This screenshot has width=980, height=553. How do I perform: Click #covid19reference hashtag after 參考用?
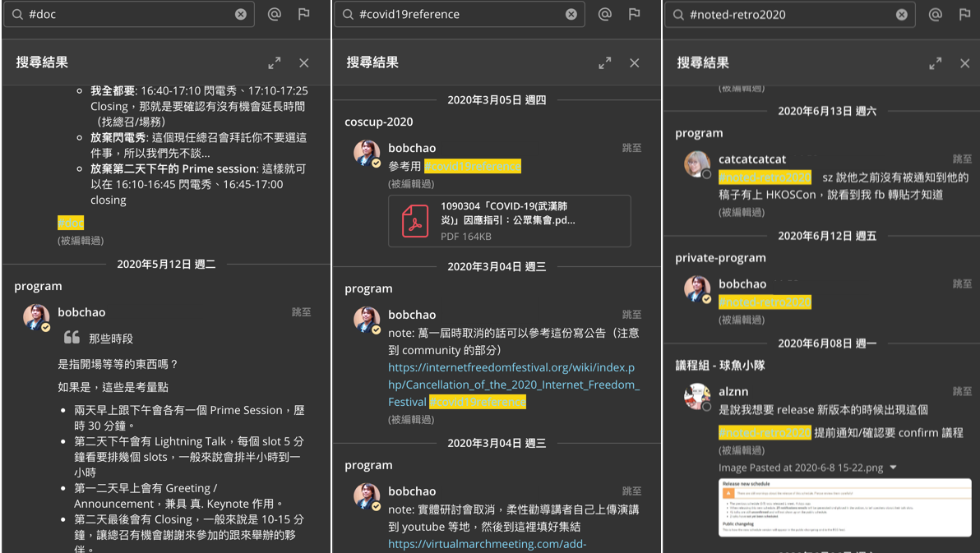tap(473, 166)
